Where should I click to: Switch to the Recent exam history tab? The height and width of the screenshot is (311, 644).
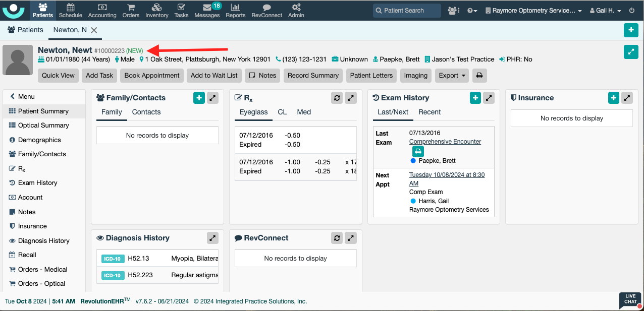[x=430, y=112]
